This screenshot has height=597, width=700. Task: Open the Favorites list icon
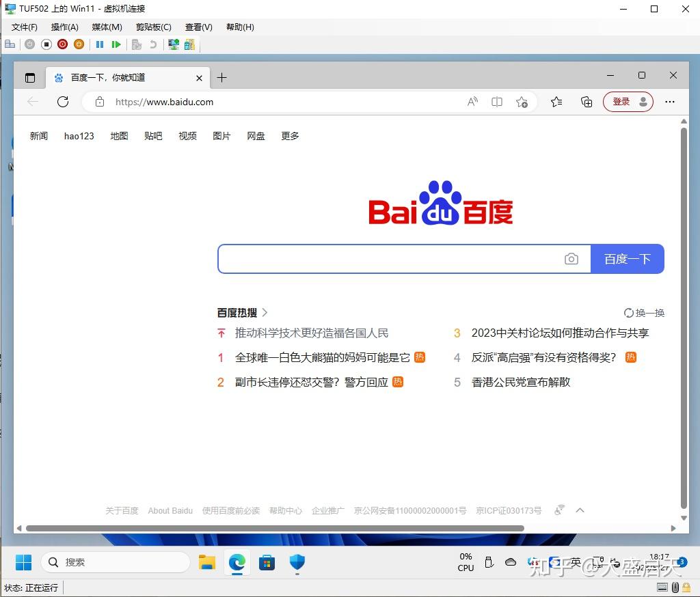tap(556, 102)
